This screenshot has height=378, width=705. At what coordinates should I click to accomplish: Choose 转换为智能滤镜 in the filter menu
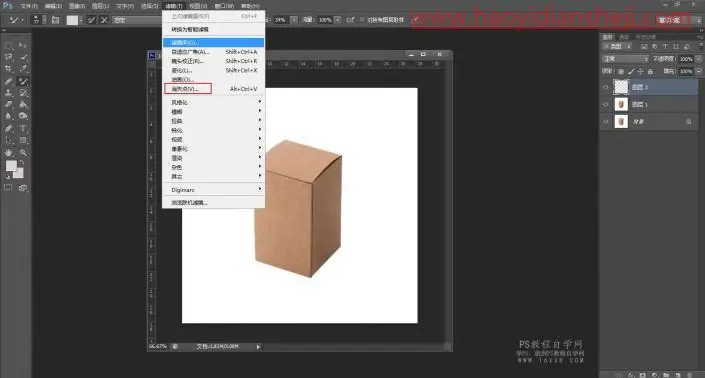coord(214,29)
